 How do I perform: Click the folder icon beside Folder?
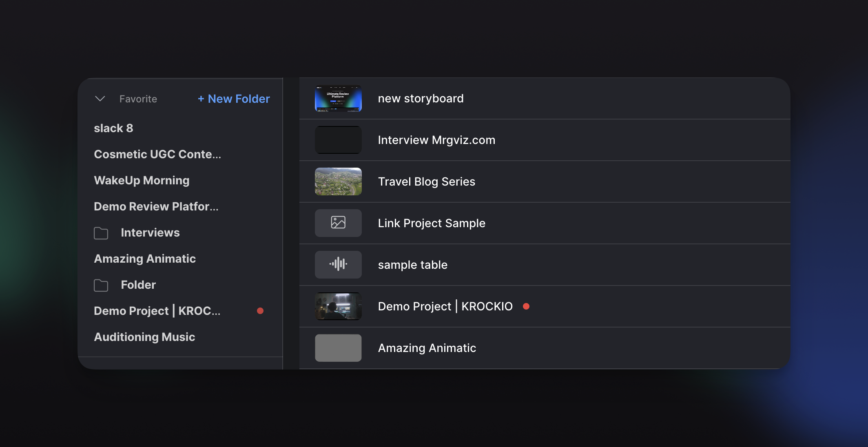coord(101,285)
